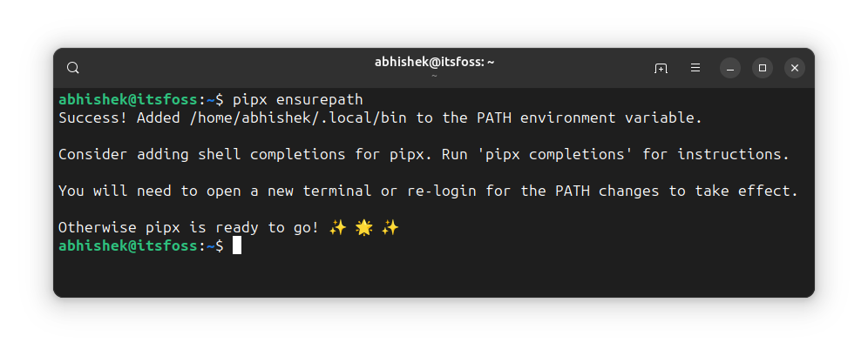Click the bottom green abhishek@itsfoss prompt

(128, 245)
